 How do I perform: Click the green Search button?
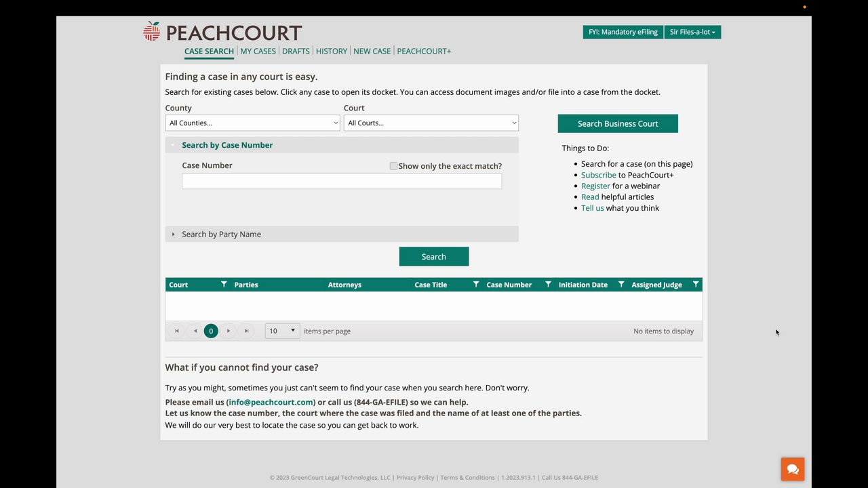434,256
